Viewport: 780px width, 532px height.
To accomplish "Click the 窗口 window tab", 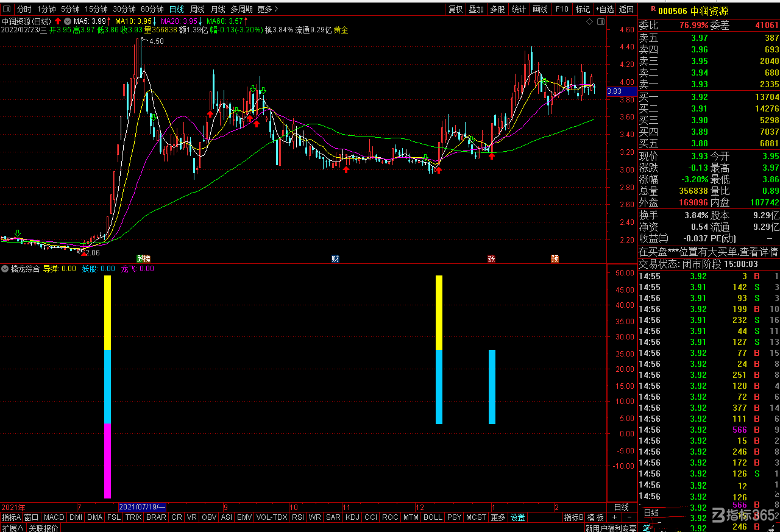I will pyautogui.click(x=32, y=517).
